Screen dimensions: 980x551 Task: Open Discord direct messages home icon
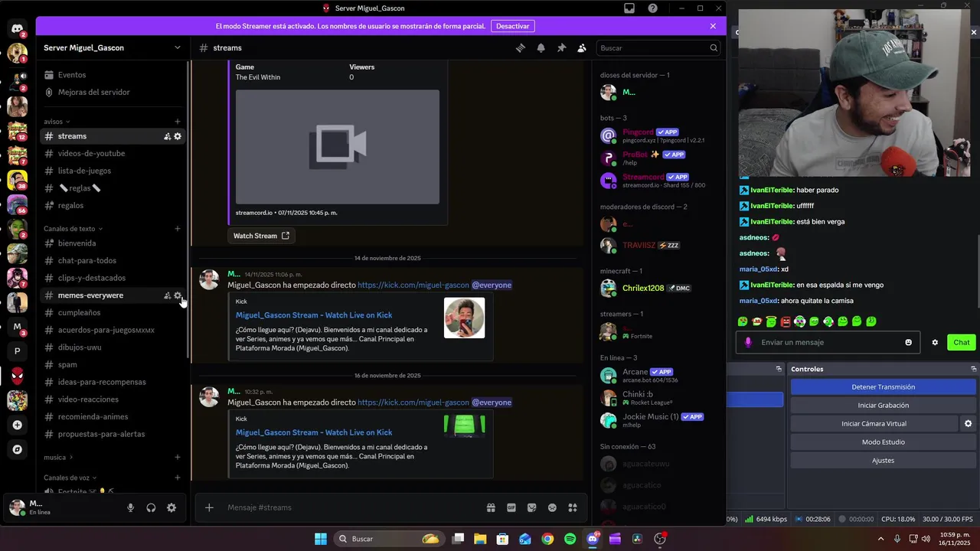(x=17, y=29)
